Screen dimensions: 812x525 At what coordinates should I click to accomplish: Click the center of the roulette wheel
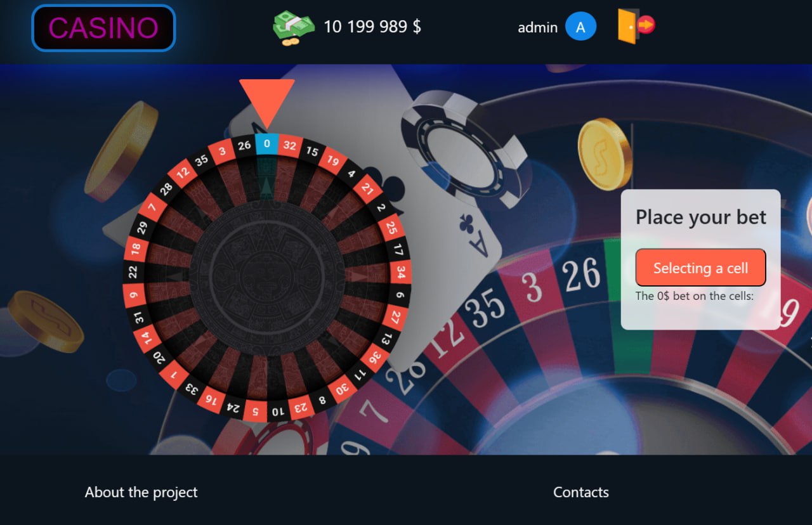267,278
